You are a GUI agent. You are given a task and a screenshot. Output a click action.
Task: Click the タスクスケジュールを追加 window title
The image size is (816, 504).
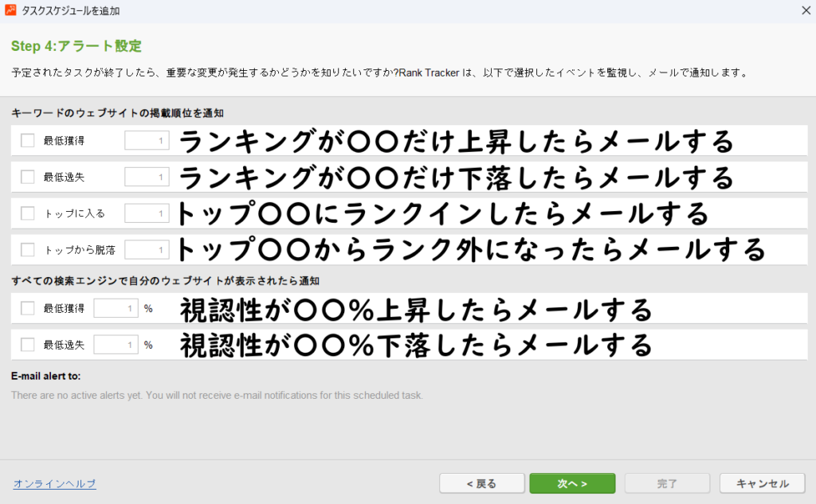coord(71,10)
